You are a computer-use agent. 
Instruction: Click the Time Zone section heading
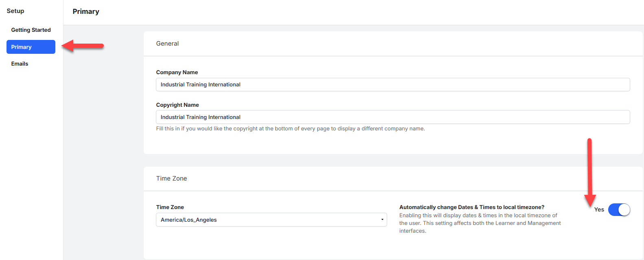coord(171,178)
